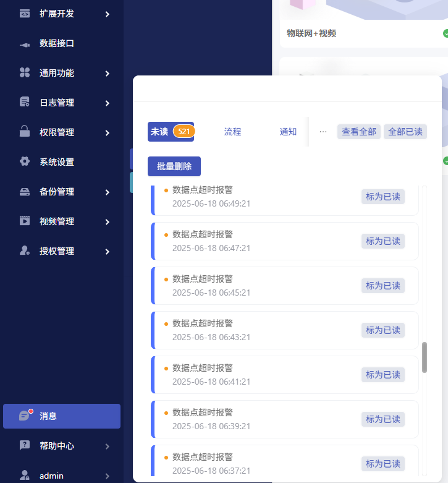Viewport: 448px width, 483px height.
Task: Switch to the 流程 tab
Action: [x=232, y=132]
